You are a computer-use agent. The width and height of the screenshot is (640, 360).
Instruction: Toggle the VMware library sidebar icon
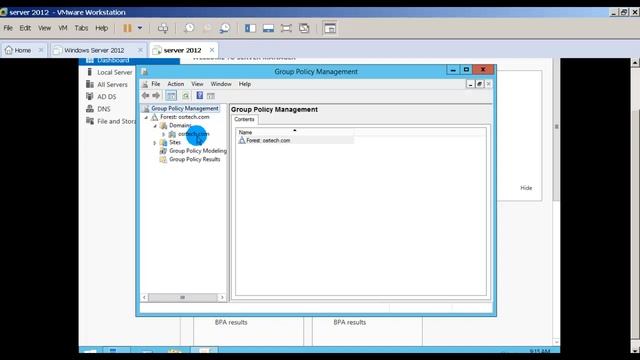250,28
